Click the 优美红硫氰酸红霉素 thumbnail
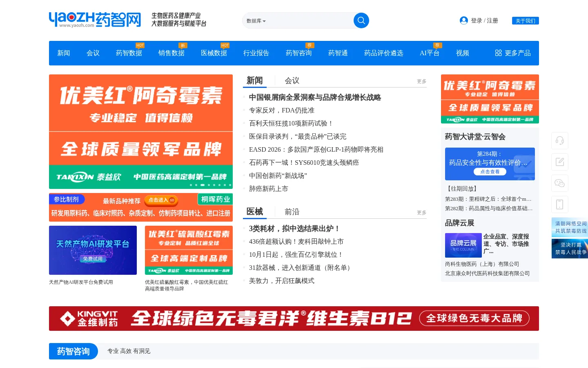The width and height of the screenshot is (588, 368). tap(189, 250)
